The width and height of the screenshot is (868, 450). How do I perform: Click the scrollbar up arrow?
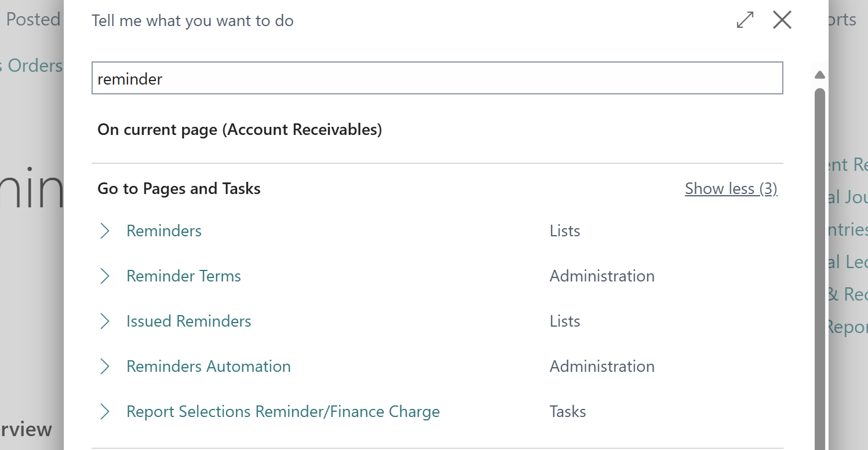pos(820,74)
